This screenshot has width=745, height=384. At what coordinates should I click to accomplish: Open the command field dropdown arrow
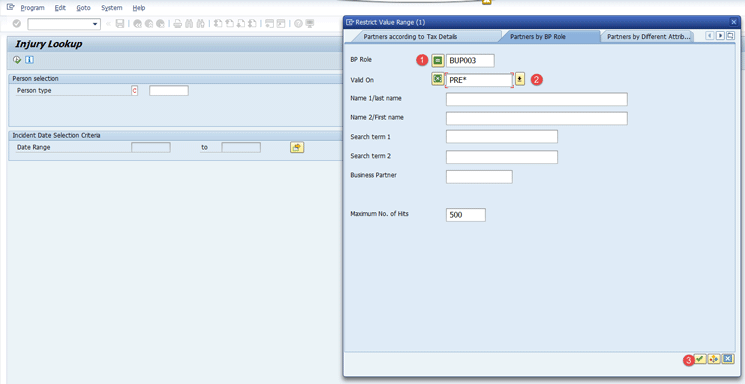pyautogui.click(x=95, y=24)
